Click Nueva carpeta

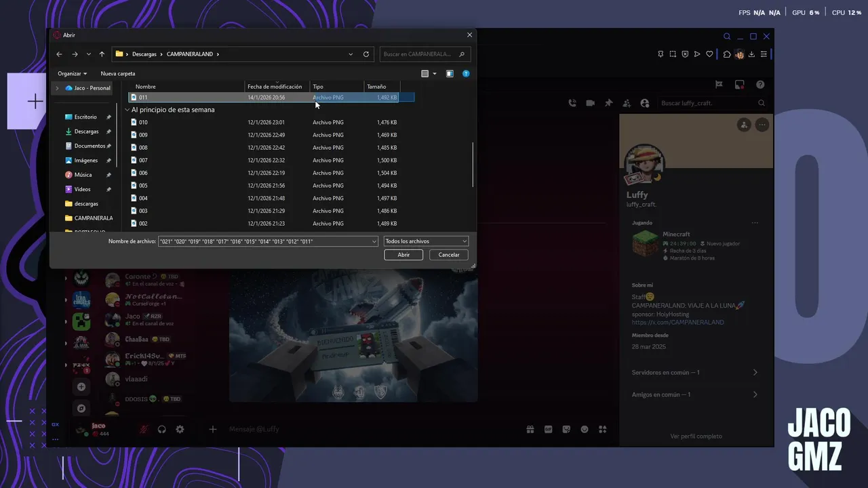[118, 73]
